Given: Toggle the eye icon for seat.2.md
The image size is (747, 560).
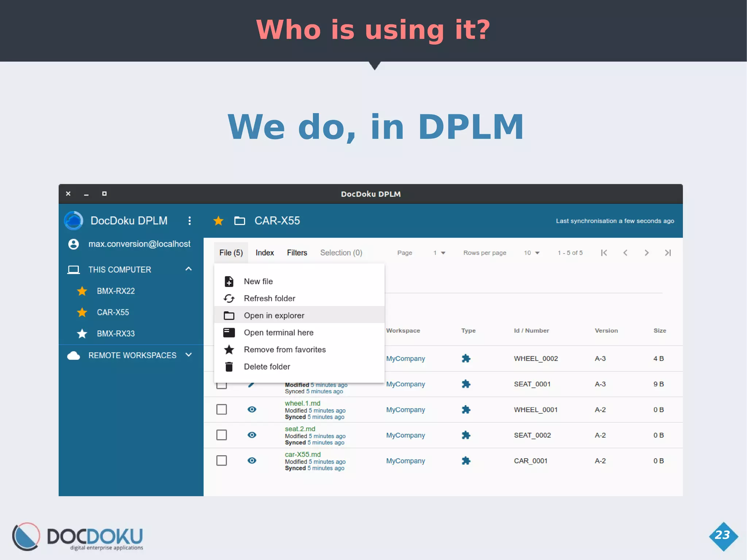Looking at the screenshot, I should click(252, 435).
